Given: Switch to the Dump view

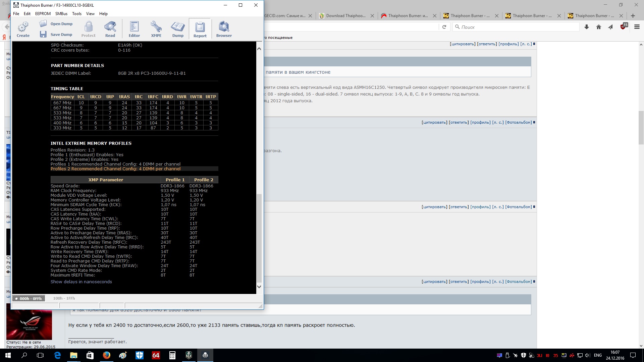Looking at the screenshot, I should click(178, 29).
